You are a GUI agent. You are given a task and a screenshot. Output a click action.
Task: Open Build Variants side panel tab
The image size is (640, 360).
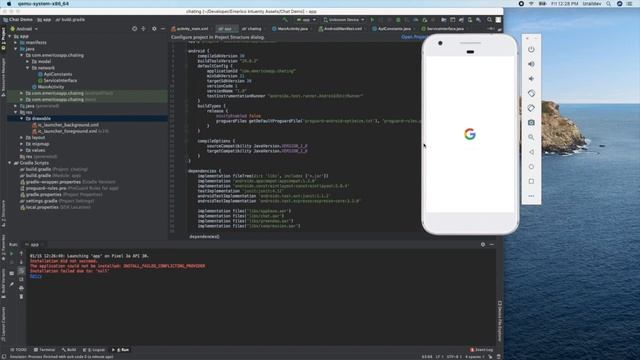(x=3, y=285)
